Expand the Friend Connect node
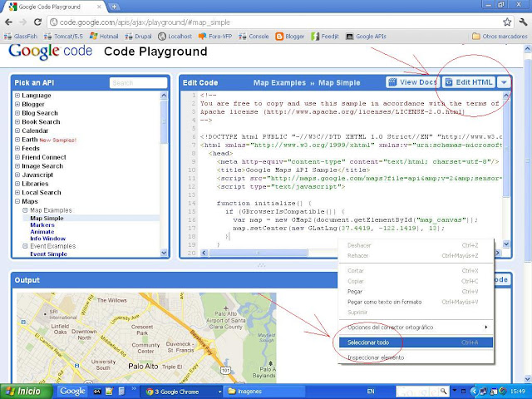532x399 pixels. (17, 157)
